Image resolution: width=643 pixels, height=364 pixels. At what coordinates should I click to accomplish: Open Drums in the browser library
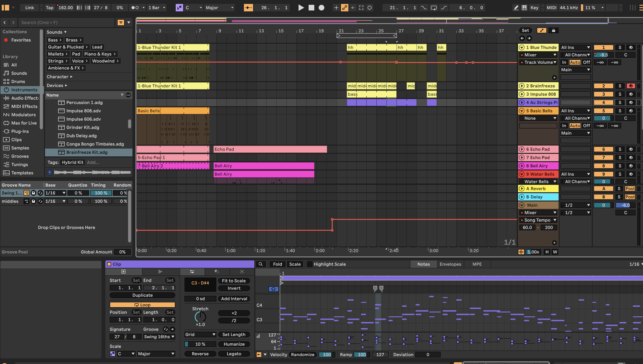click(x=18, y=81)
